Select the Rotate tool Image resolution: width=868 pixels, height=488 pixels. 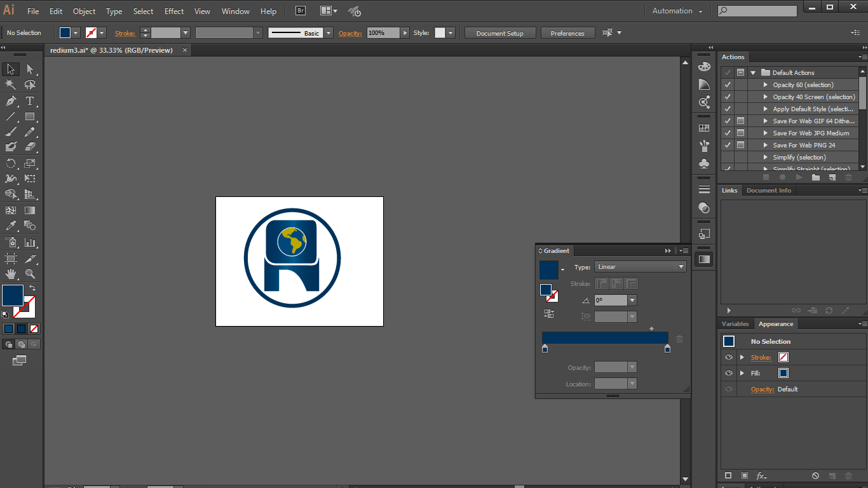click(x=11, y=163)
